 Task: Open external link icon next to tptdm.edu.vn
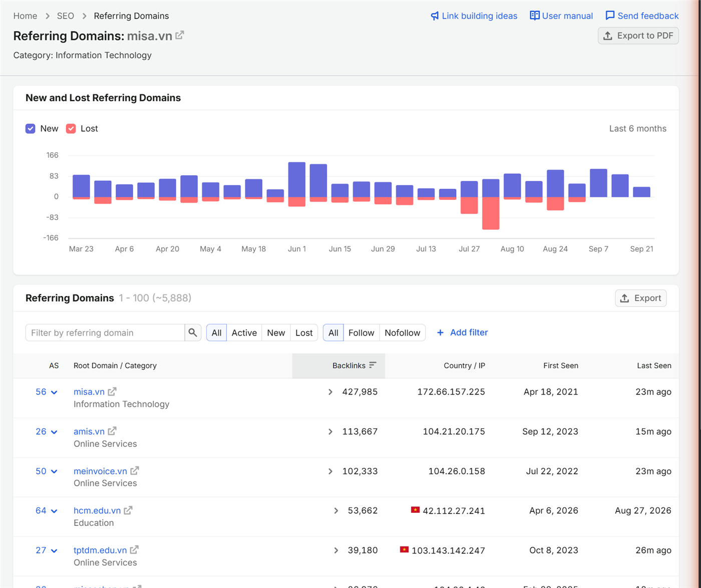click(x=134, y=550)
